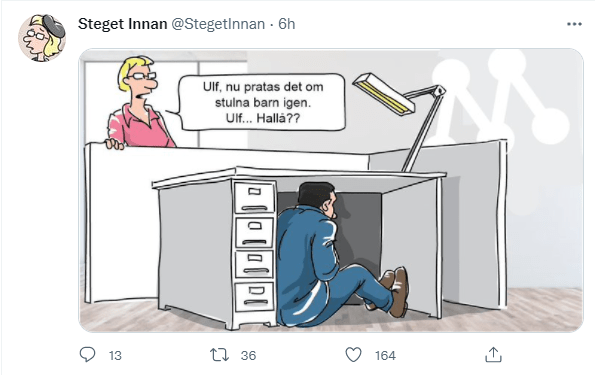This screenshot has height=375, width=595.
Task: Open the Steget Innan profile avatar
Action: point(42,38)
